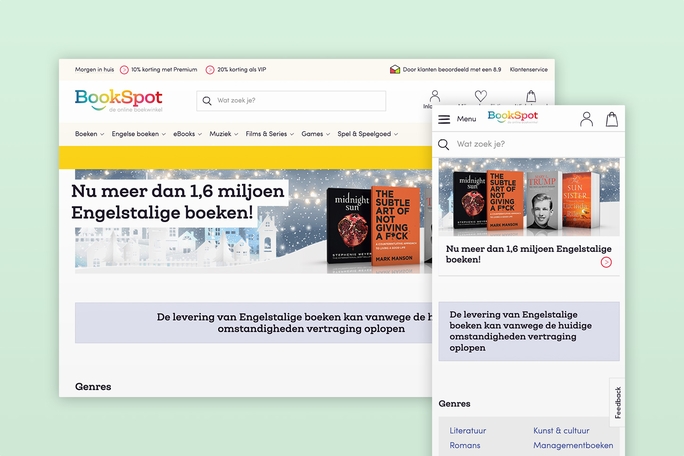
Task: Expand Muziek dropdown menu
Action: click(224, 134)
